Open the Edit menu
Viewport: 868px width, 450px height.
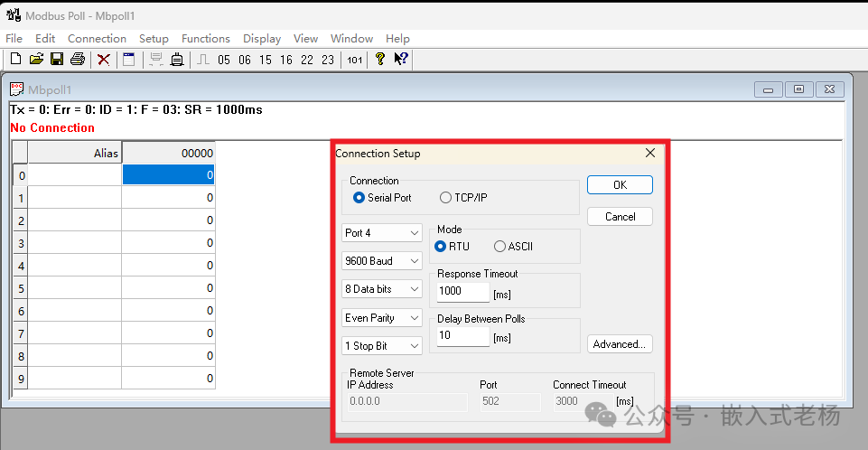(45, 38)
